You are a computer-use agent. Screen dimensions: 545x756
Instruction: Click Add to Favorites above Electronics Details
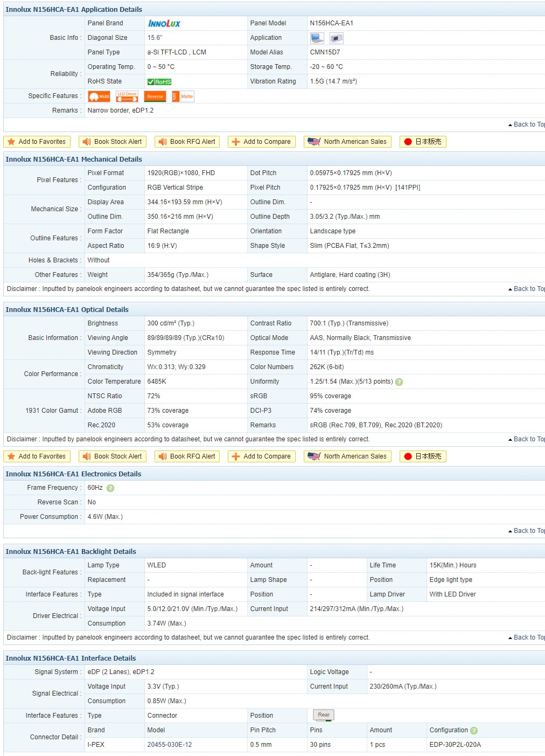[x=37, y=456]
